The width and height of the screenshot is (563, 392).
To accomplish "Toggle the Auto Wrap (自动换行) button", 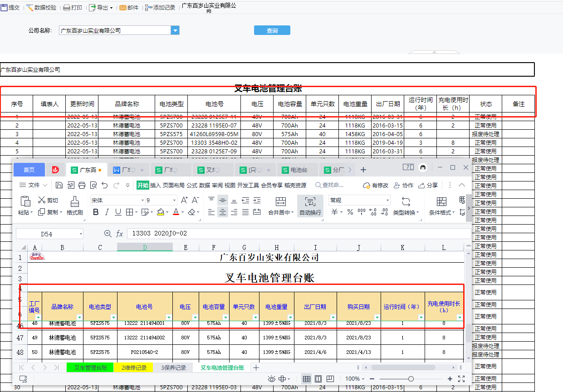I will pyautogui.click(x=310, y=206).
